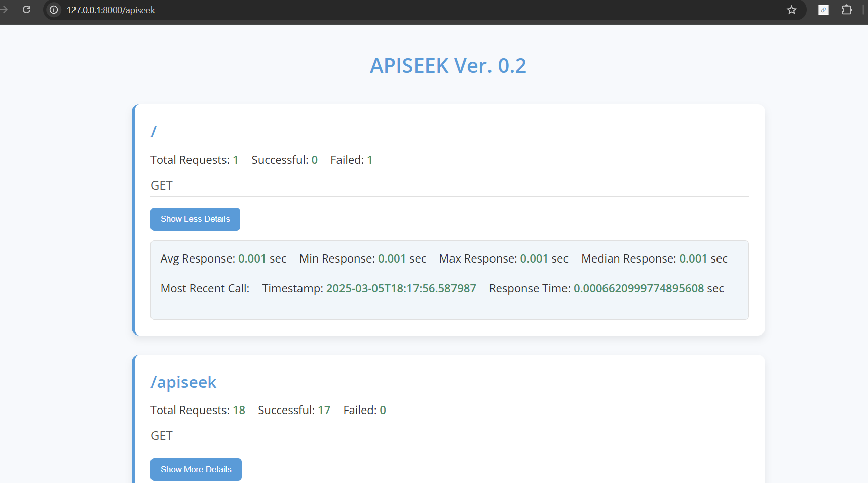Select Max Response: 0.001 sec value

[x=504, y=258]
